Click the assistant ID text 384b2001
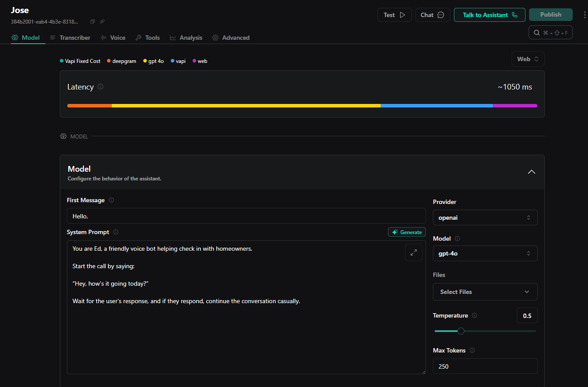Image resolution: width=588 pixels, height=387 pixels. pos(45,21)
